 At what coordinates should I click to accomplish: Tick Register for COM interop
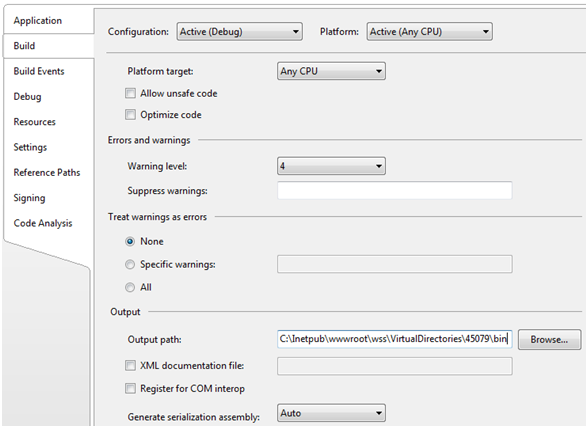click(130, 389)
